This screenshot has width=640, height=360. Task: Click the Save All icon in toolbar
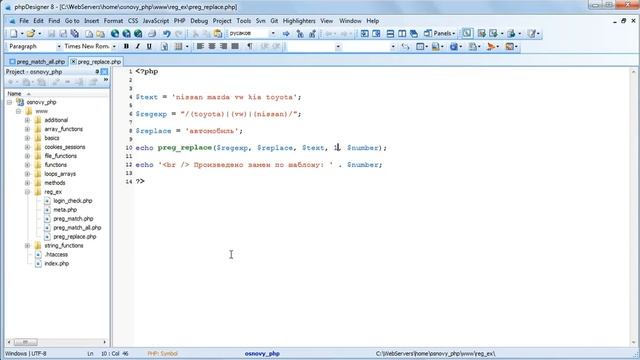(x=75, y=33)
